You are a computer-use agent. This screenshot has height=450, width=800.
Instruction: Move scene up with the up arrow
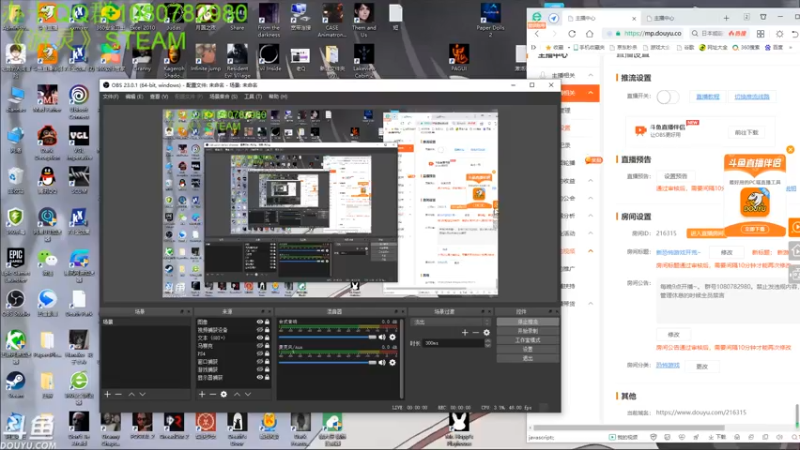pos(131,394)
